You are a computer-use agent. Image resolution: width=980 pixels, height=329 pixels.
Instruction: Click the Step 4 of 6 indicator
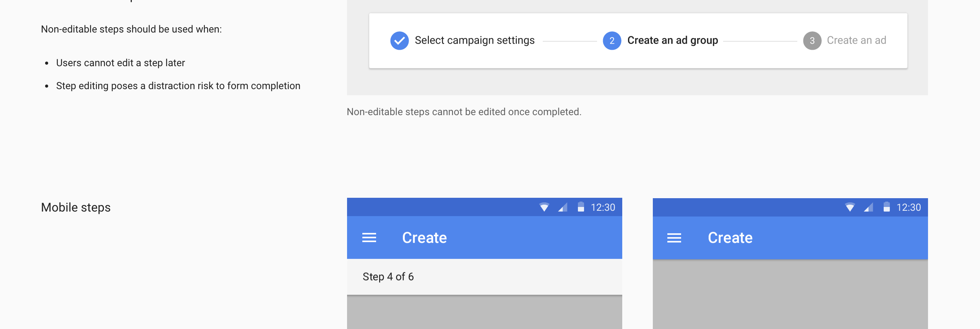coord(388,276)
